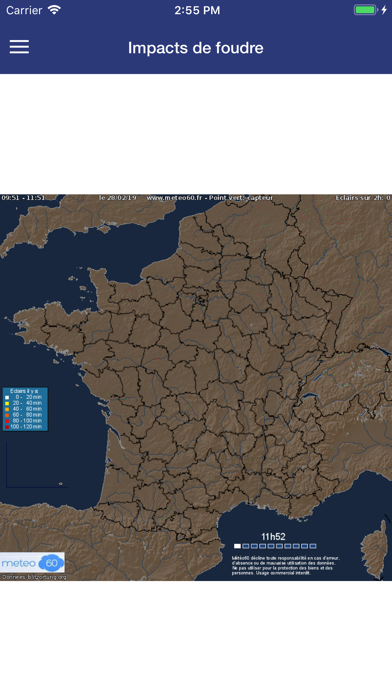392x696 pixels.
Task: Click the '09:51 - 11:51' time range text
Action: tap(23, 198)
